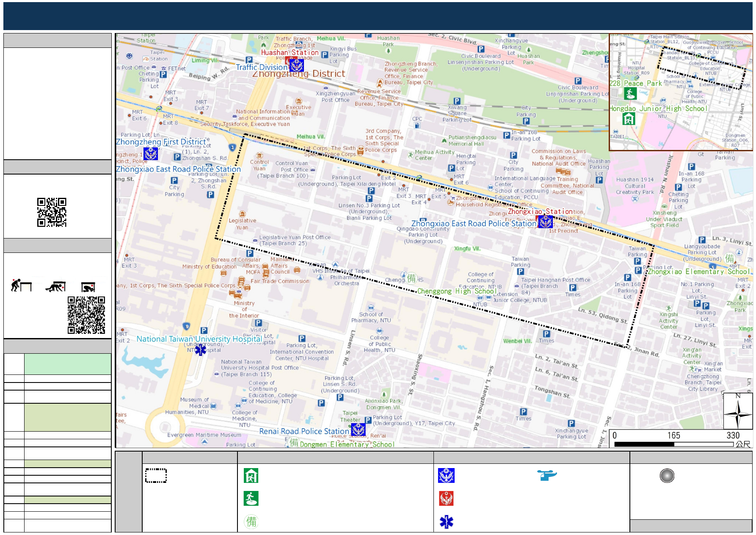
Task: Select the NTU Hospital blue medical star
Action: click(200, 350)
